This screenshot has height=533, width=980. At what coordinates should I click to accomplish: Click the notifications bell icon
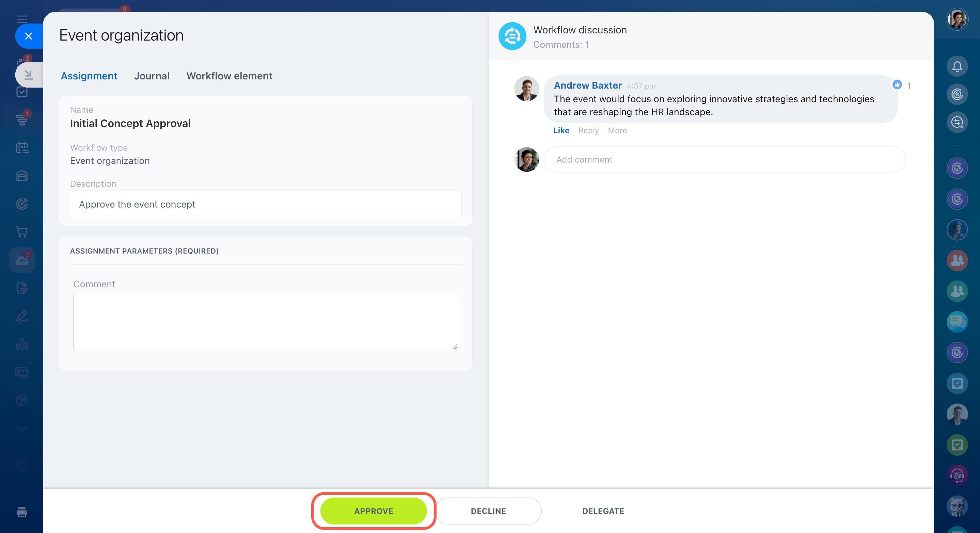[957, 66]
